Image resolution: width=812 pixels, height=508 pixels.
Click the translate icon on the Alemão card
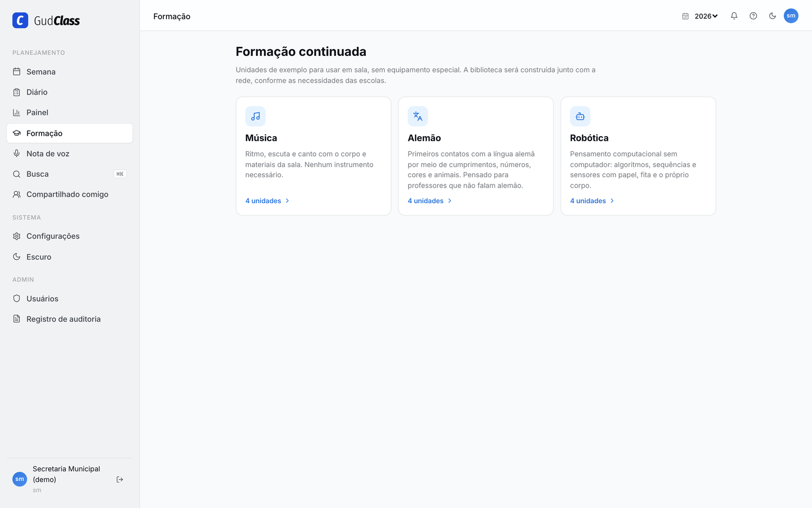coord(418,116)
